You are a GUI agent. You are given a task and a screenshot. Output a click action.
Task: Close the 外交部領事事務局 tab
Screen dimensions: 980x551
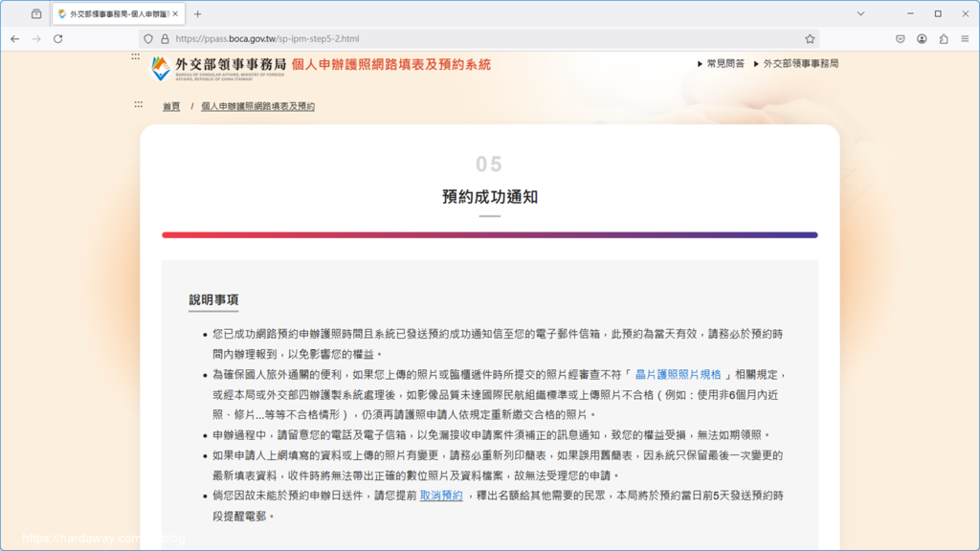click(x=175, y=13)
